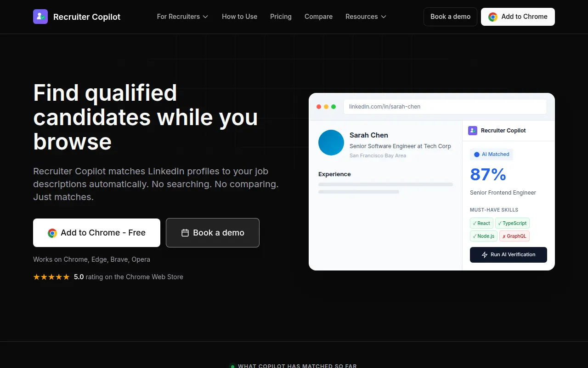Click Senior Software Engineer at Tech Corp text
Screen dimensions: 588x368
pos(400,146)
